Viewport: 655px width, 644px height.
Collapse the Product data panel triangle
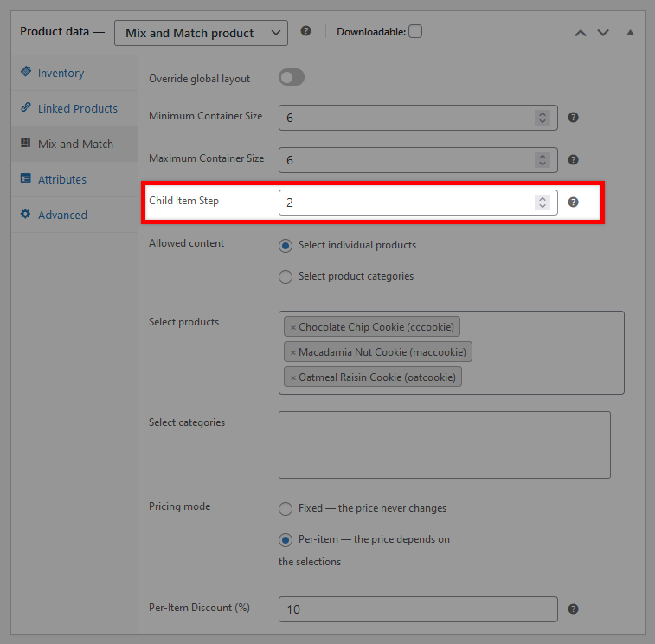click(631, 33)
